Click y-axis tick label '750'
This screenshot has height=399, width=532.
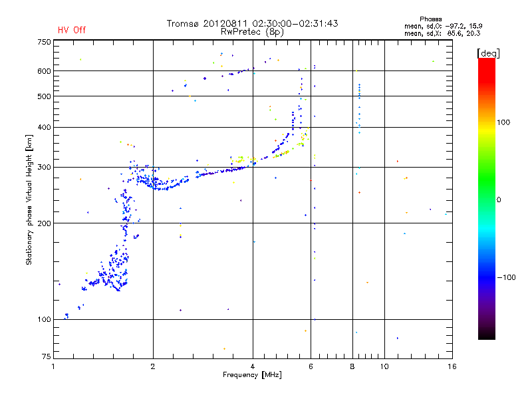(44, 42)
